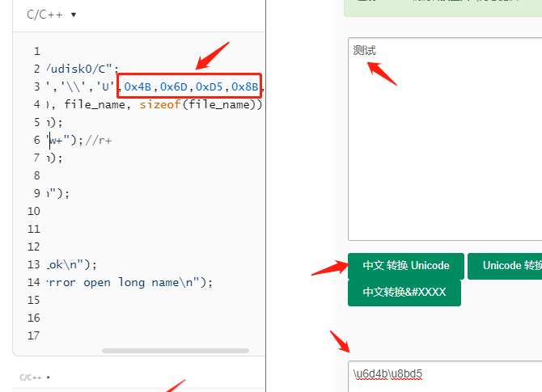
Task: Click the udisk0/C string on line 2
Action: click(x=78, y=69)
